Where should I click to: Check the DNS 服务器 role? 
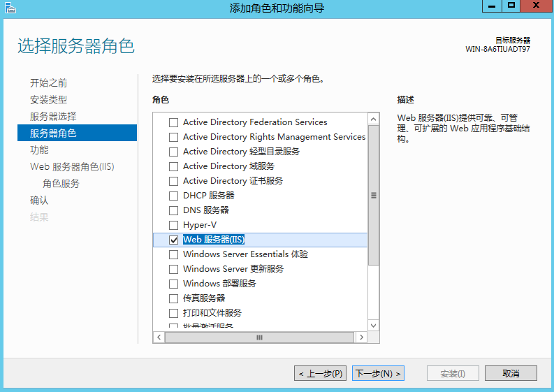[x=174, y=210]
